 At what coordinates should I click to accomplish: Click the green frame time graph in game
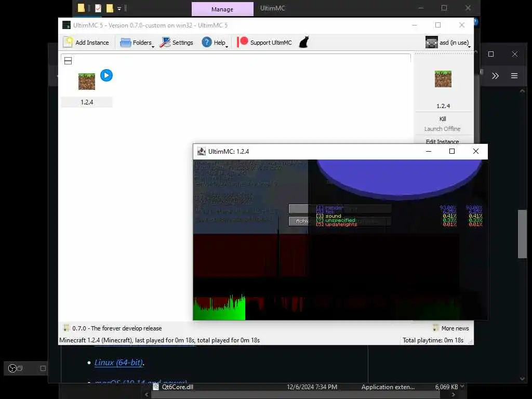(x=219, y=308)
